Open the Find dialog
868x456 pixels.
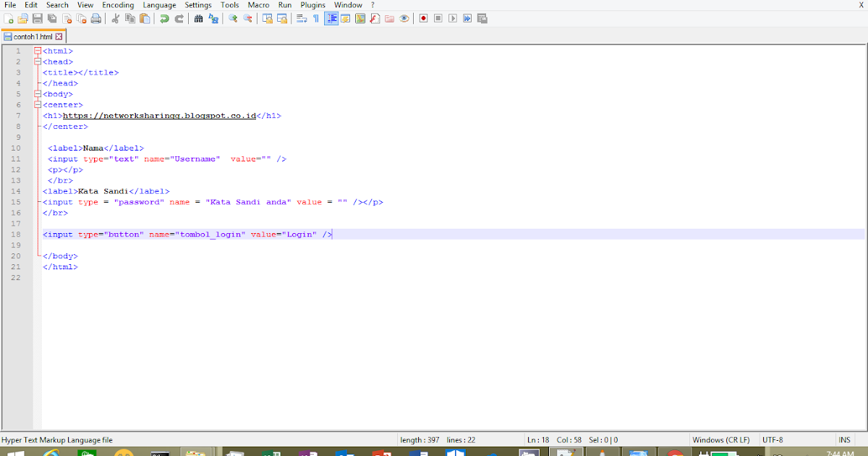tap(199, 18)
